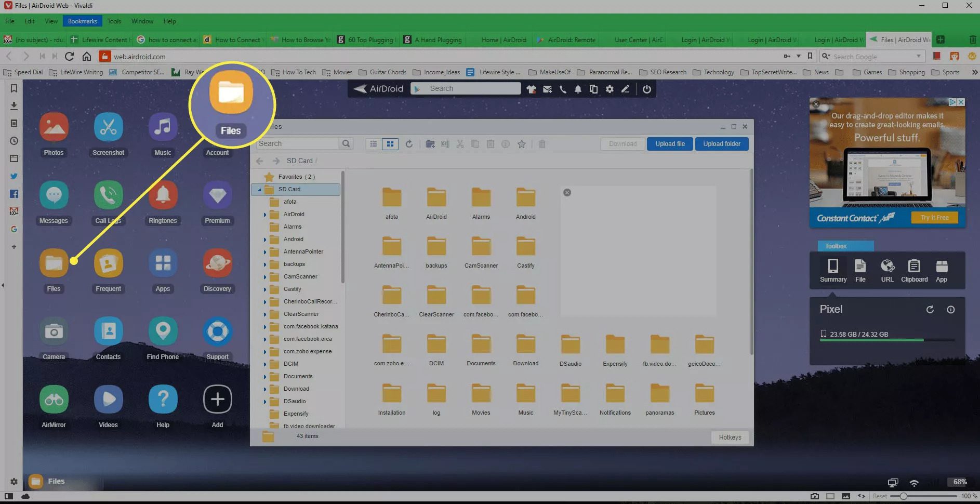Viewport: 980px width, 504px height.
Task: Click the grayed Download button
Action: point(623,144)
